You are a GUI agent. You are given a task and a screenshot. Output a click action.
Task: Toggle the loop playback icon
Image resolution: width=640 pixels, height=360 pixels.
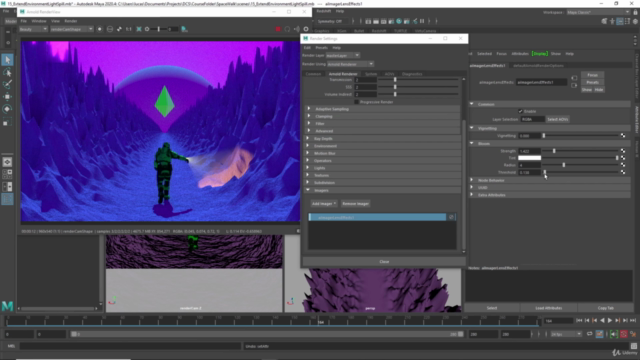point(590,334)
